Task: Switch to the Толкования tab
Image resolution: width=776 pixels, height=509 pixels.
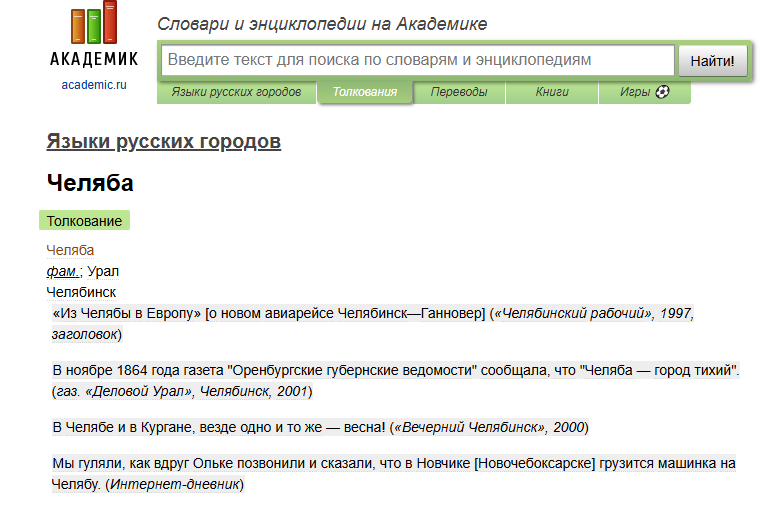Action: [x=365, y=92]
